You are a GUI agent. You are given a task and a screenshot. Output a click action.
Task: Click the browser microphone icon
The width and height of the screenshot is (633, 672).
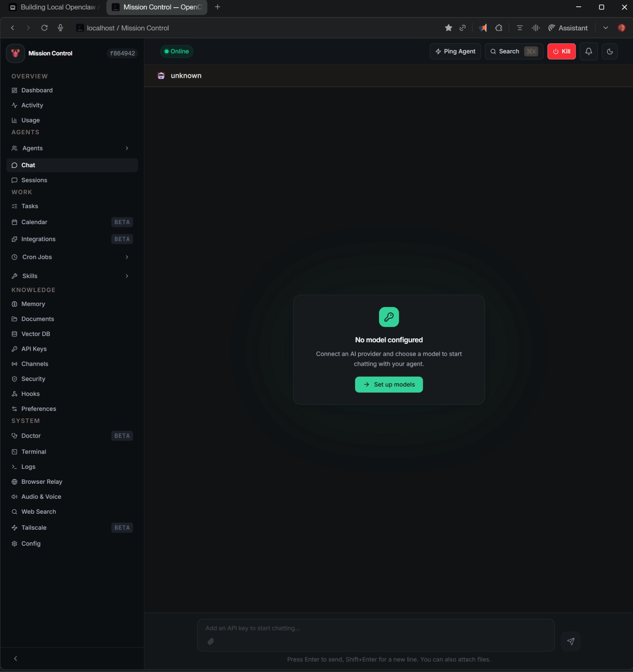(x=60, y=28)
